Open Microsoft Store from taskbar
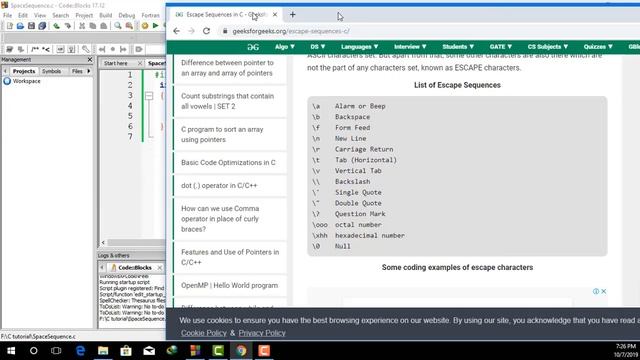This screenshot has width=640, height=360. 126,351
